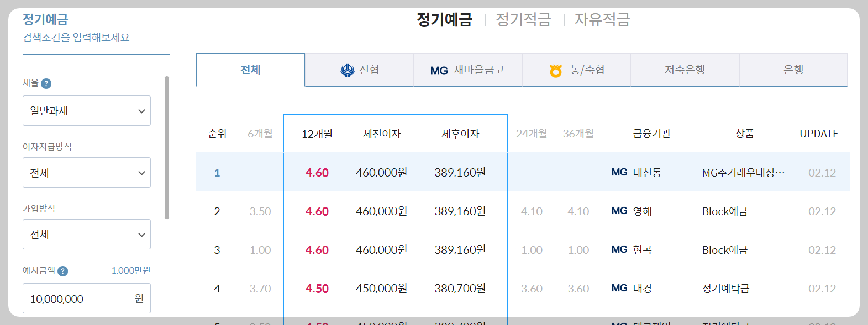The height and width of the screenshot is (325, 868).
Task: Click the 정기예금 sidebar heading
Action: [x=45, y=20]
